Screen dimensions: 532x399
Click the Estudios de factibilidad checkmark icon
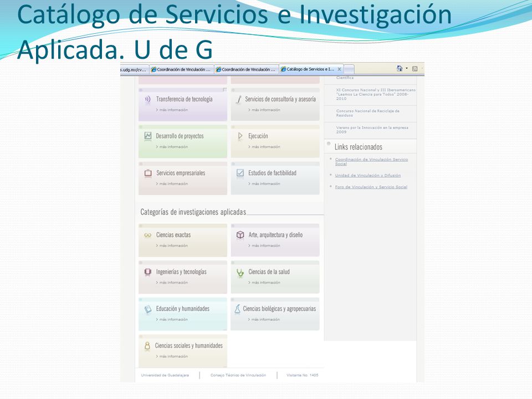point(240,173)
